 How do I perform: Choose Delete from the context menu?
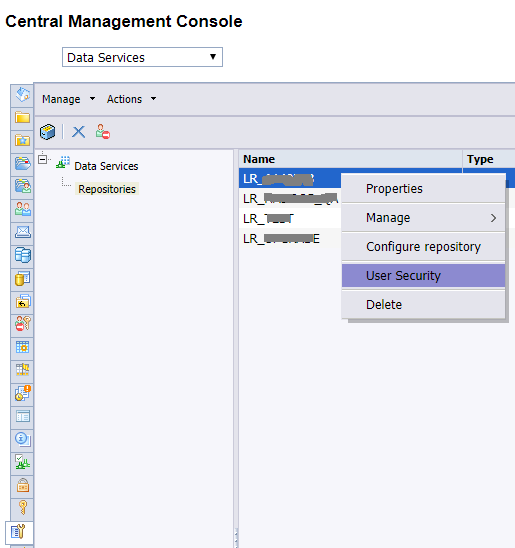tap(423, 304)
